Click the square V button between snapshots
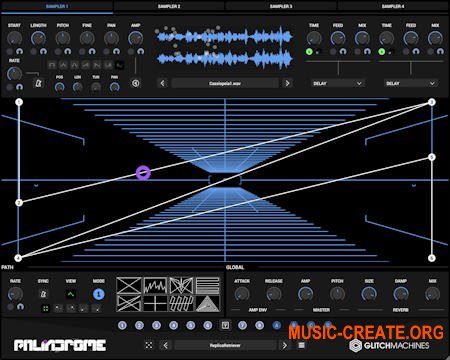This screenshot has height=360, width=450. 225,325
